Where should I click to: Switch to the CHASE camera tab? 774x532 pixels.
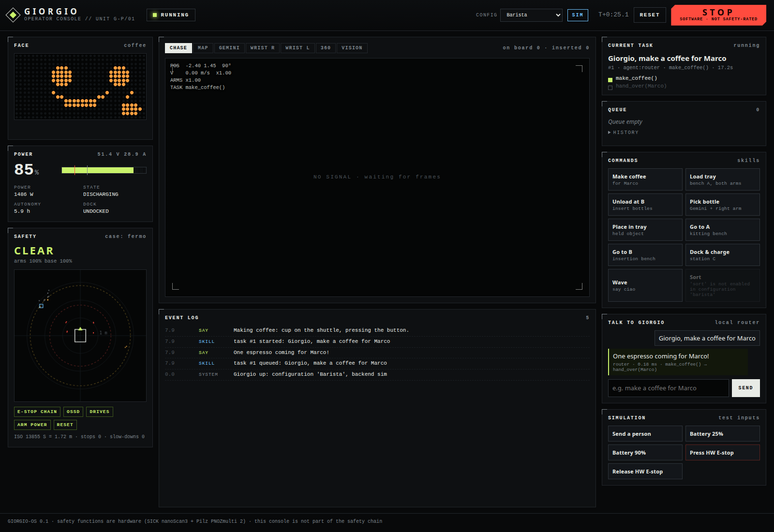pyautogui.click(x=179, y=48)
